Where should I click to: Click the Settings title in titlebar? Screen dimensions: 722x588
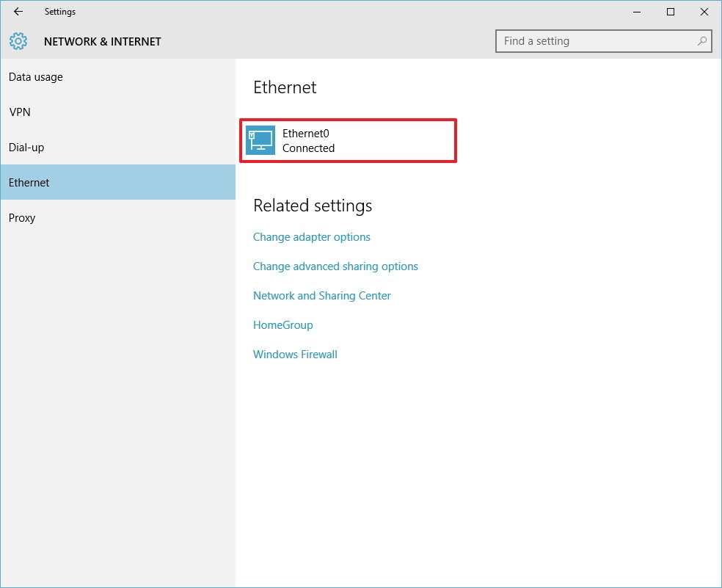(x=59, y=12)
